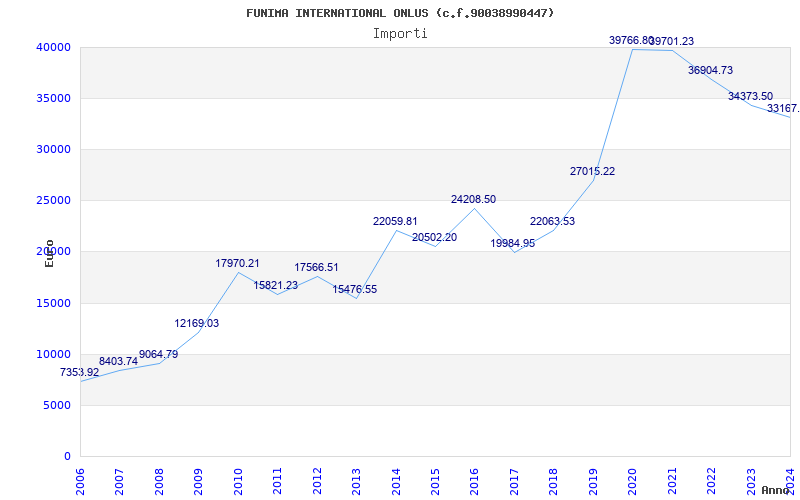Screen dimensions: 800x500
Task: Click the 30000 y-axis value
Action: (53, 149)
